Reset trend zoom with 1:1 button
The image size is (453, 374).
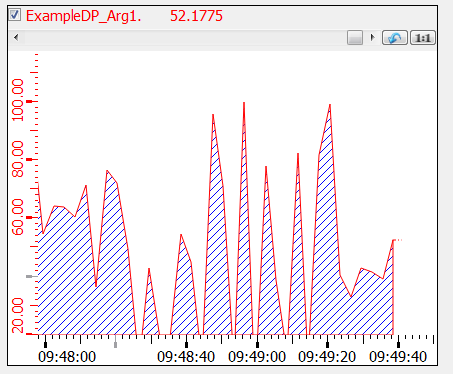(x=423, y=38)
